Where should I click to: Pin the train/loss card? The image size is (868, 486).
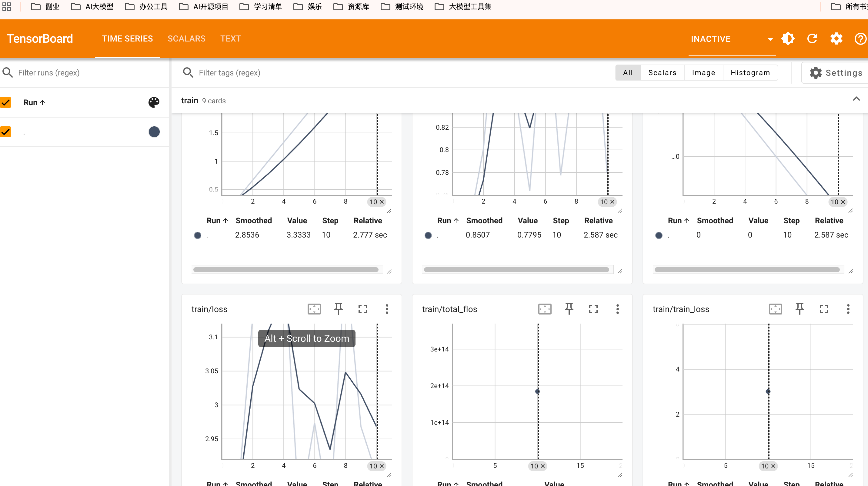(x=338, y=308)
